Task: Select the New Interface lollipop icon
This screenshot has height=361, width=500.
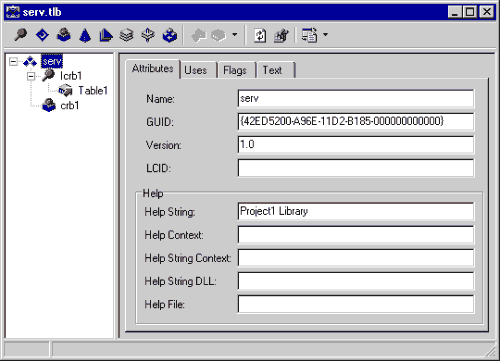Action: [20, 35]
